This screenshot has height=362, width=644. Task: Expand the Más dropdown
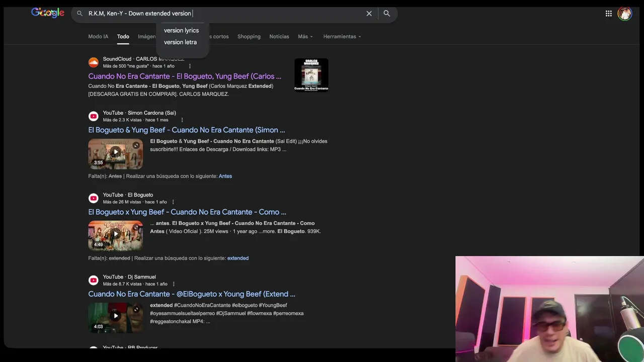305,36
